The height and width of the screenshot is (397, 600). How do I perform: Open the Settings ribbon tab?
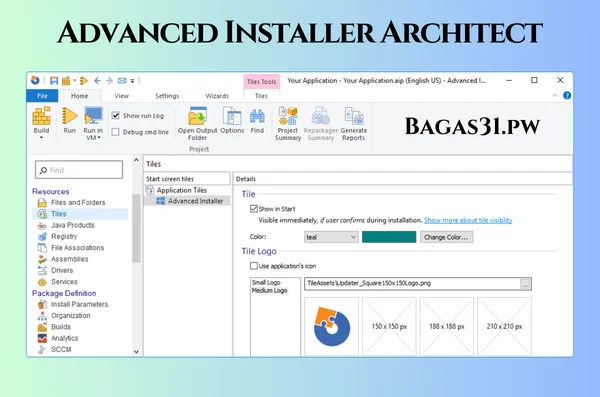167,96
